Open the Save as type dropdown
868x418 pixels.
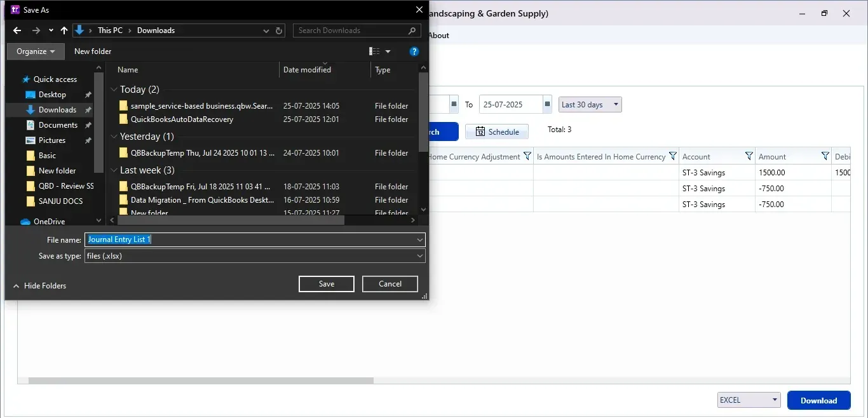tap(255, 256)
